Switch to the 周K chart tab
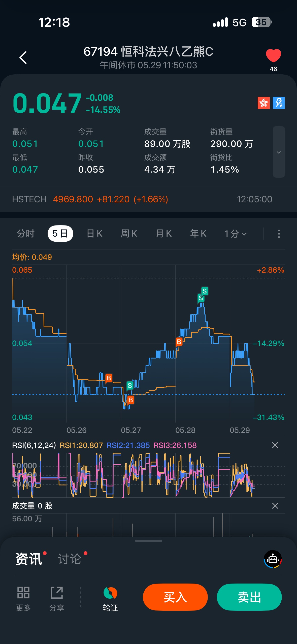297x644 pixels. coord(129,234)
